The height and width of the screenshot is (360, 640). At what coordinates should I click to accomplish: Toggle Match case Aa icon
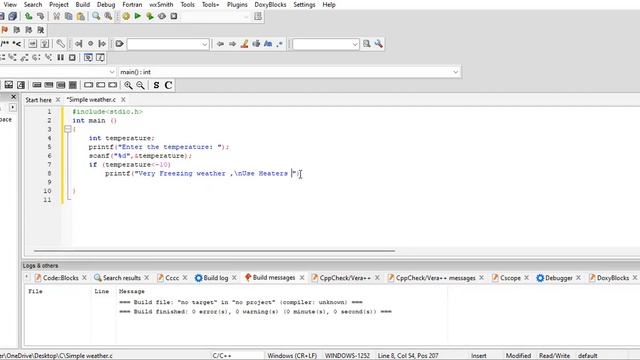point(268,44)
